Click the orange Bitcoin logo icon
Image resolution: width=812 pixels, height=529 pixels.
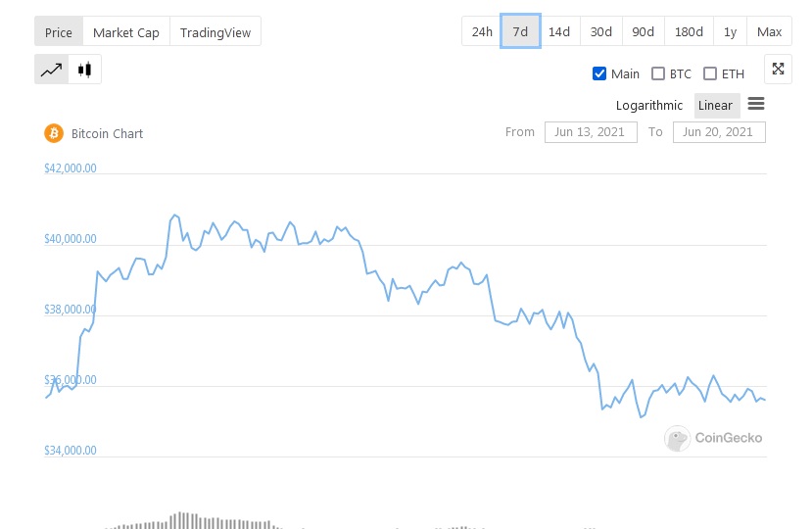[54, 133]
